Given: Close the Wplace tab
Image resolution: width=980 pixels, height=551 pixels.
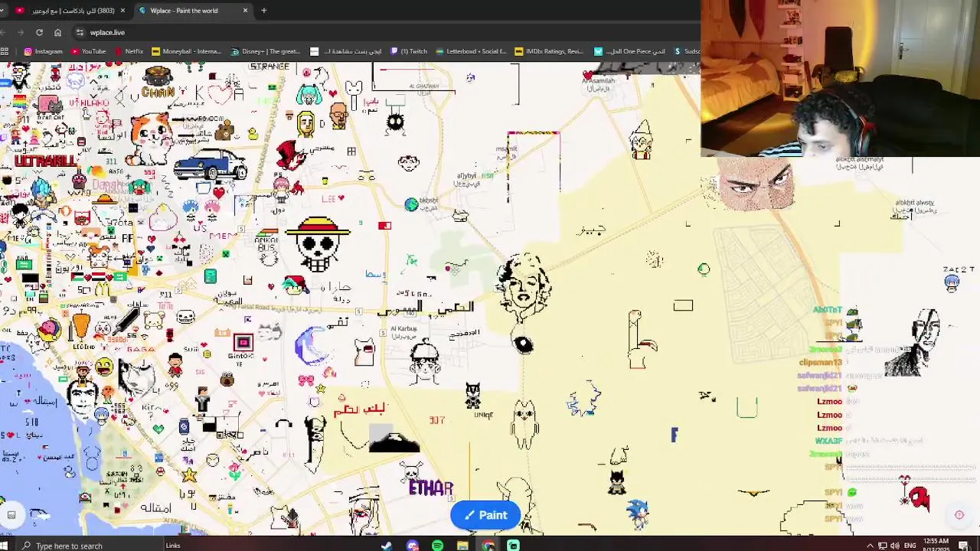Looking at the screenshot, I should (245, 11).
